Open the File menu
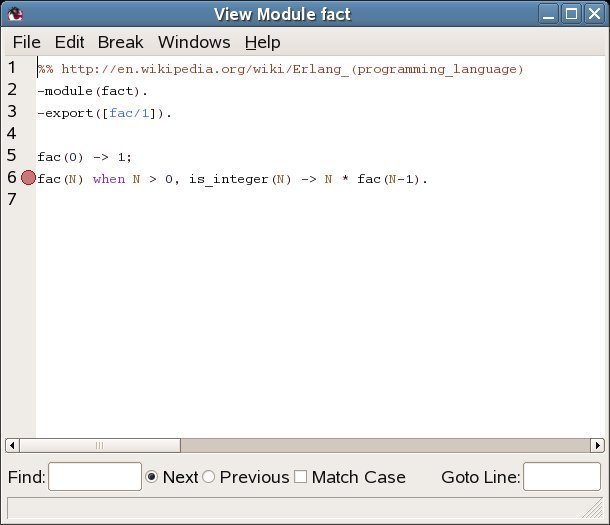This screenshot has height=525, width=610. coord(26,42)
